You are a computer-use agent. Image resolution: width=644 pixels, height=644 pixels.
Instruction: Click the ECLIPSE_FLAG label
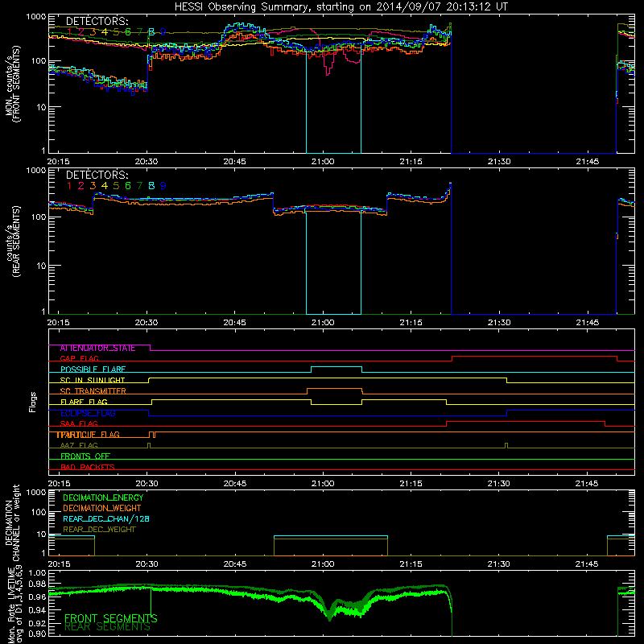click(x=88, y=413)
